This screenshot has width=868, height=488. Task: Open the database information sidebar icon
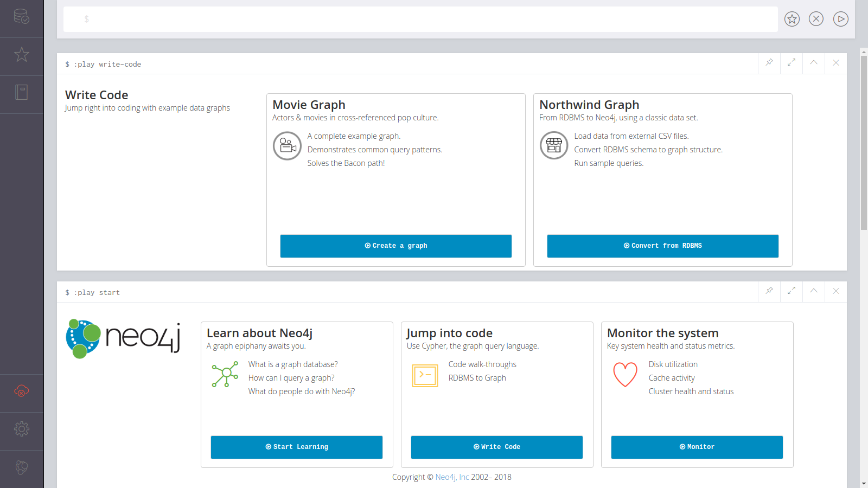(x=22, y=17)
